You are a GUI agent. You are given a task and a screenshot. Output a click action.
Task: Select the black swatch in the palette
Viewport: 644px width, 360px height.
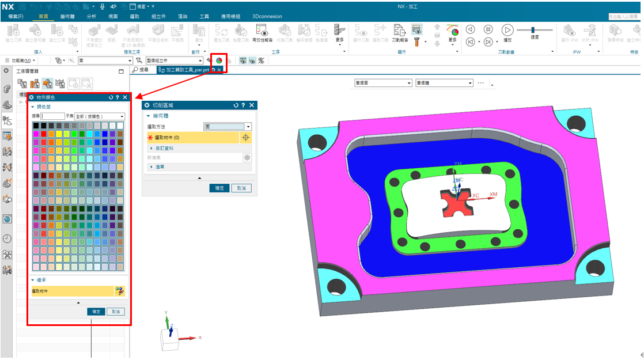click(36, 126)
